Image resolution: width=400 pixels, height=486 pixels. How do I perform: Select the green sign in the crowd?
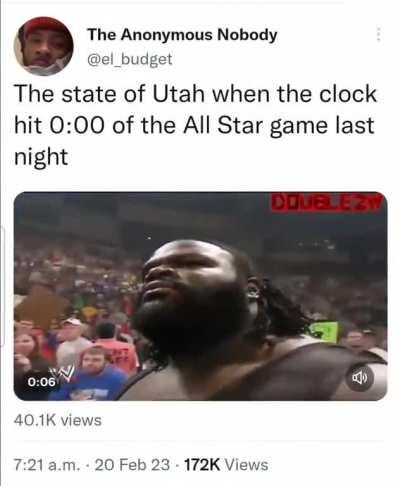(325, 331)
